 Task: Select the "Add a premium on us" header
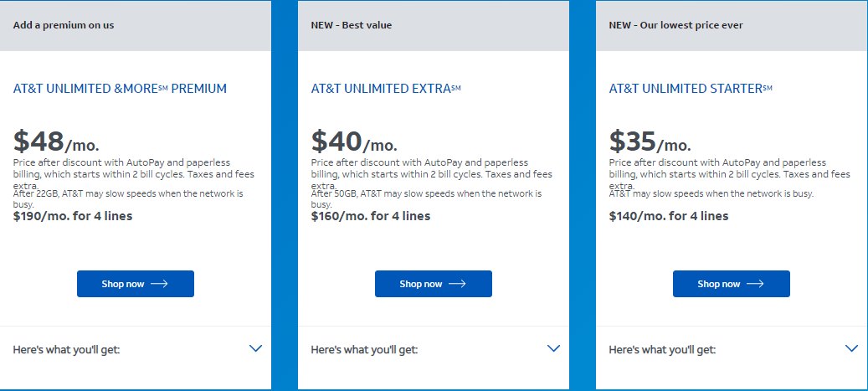click(x=64, y=25)
